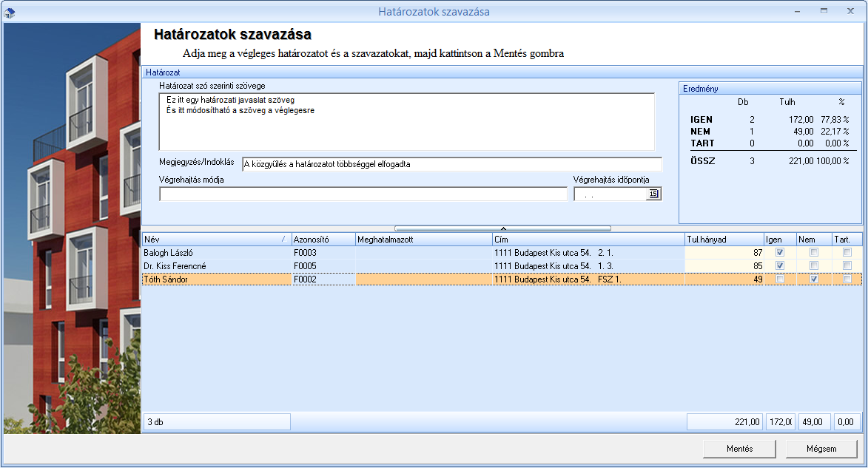Check Igen for Tóth Sándor
This screenshot has width=868, height=468.
pos(780,279)
